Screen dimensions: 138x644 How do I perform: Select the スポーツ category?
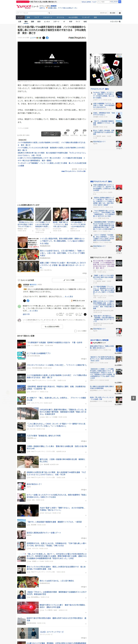(x=56, y=22)
